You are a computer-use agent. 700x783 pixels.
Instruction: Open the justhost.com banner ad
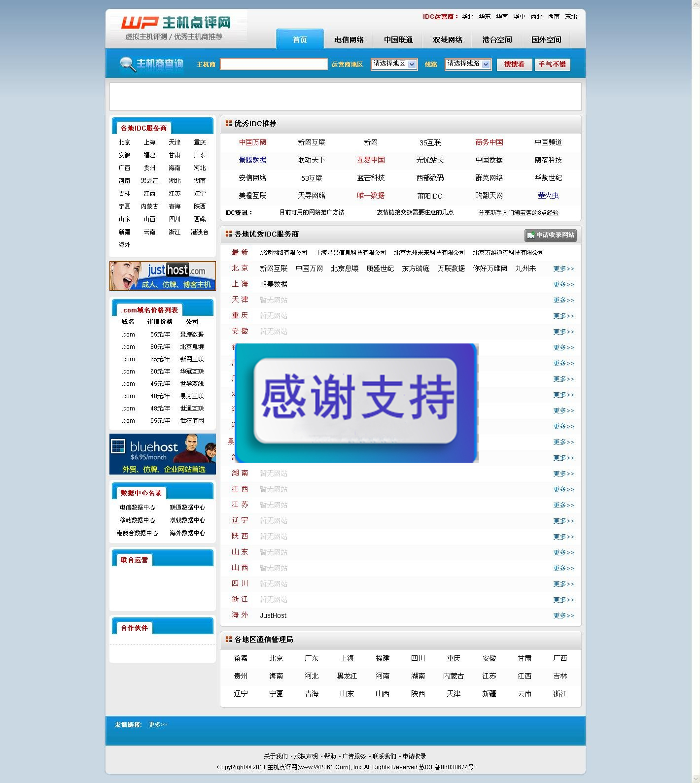pyautogui.click(x=163, y=276)
